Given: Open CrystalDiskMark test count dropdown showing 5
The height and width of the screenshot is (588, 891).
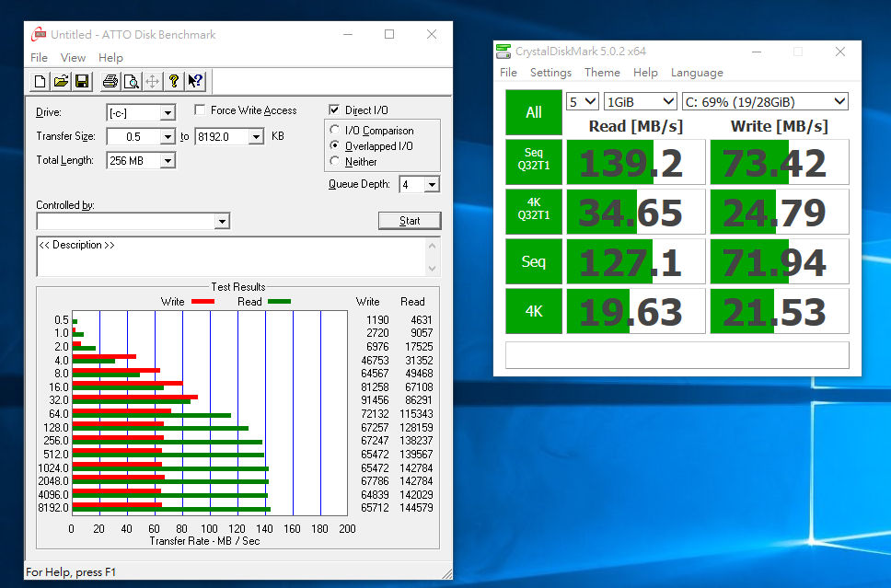Looking at the screenshot, I should (x=583, y=102).
